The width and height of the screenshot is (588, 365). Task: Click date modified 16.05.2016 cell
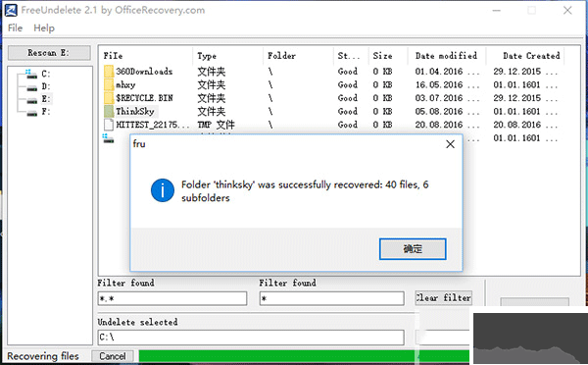[x=447, y=84]
